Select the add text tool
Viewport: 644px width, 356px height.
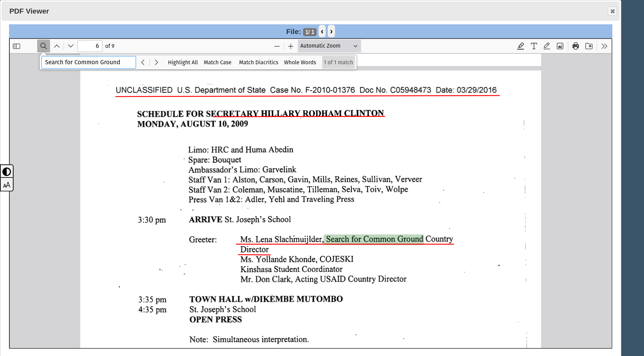[534, 46]
